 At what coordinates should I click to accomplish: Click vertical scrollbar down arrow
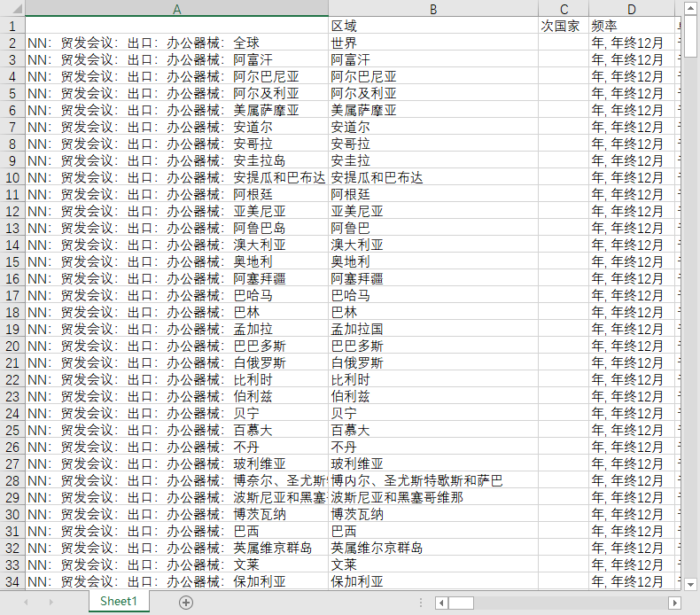click(x=690, y=584)
